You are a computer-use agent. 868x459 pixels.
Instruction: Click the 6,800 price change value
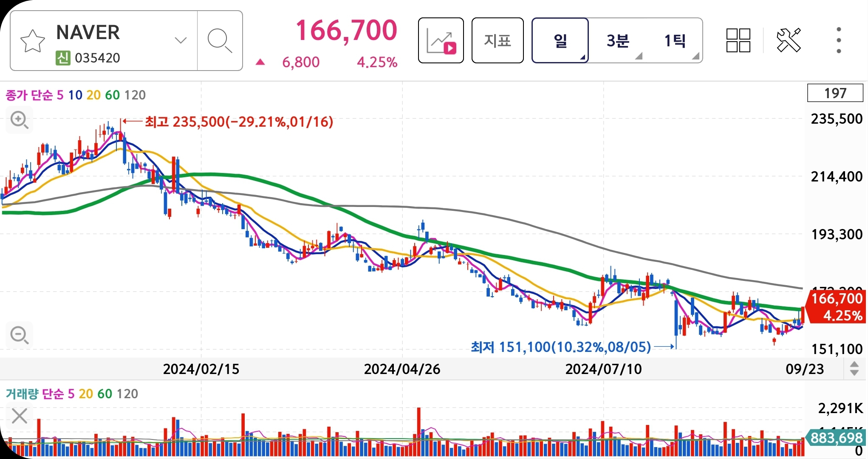click(301, 62)
